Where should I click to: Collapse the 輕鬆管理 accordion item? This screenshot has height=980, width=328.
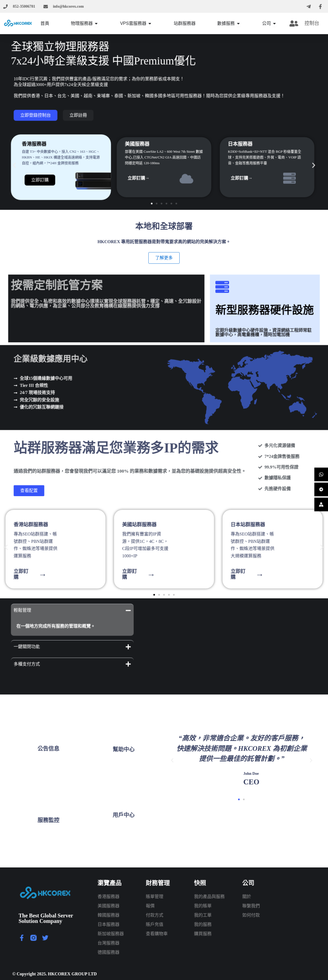(x=72, y=610)
